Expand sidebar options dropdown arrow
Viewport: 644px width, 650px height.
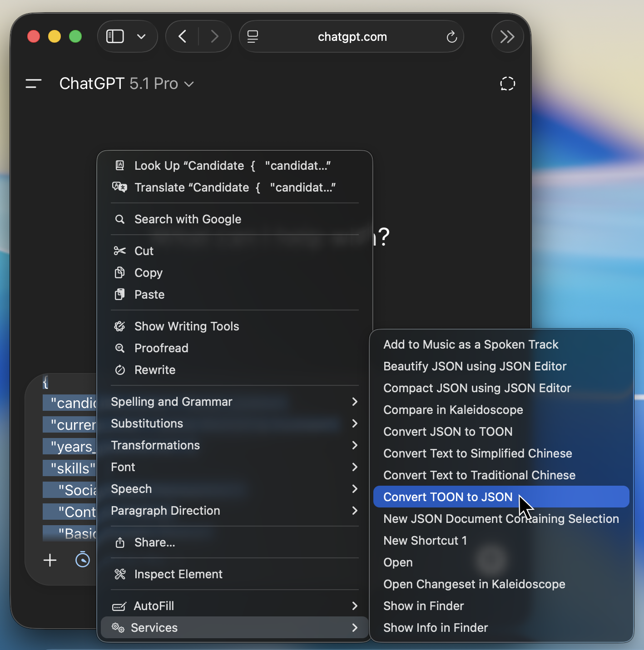pyautogui.click(x=141, y=36)
